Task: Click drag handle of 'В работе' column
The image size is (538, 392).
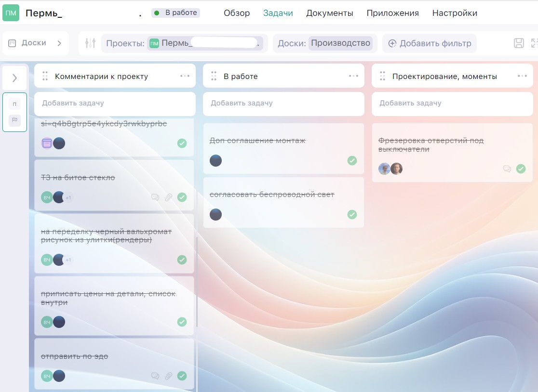Action: pos(214,76)
